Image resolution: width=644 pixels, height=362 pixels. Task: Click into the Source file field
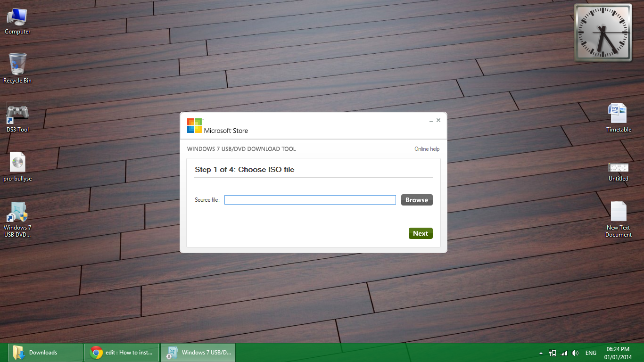pyautogui.click(x=310, y=200)
